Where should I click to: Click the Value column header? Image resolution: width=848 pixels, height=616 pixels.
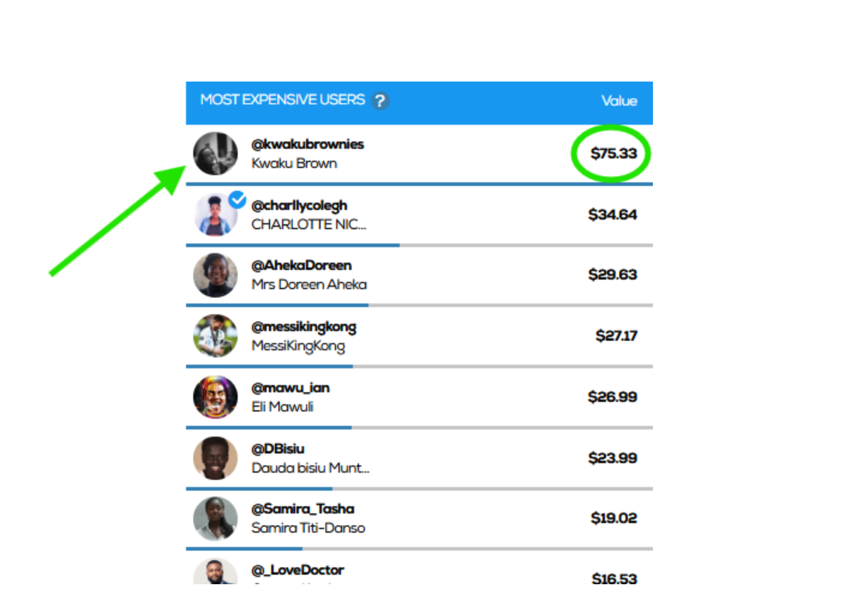point(619,101)
